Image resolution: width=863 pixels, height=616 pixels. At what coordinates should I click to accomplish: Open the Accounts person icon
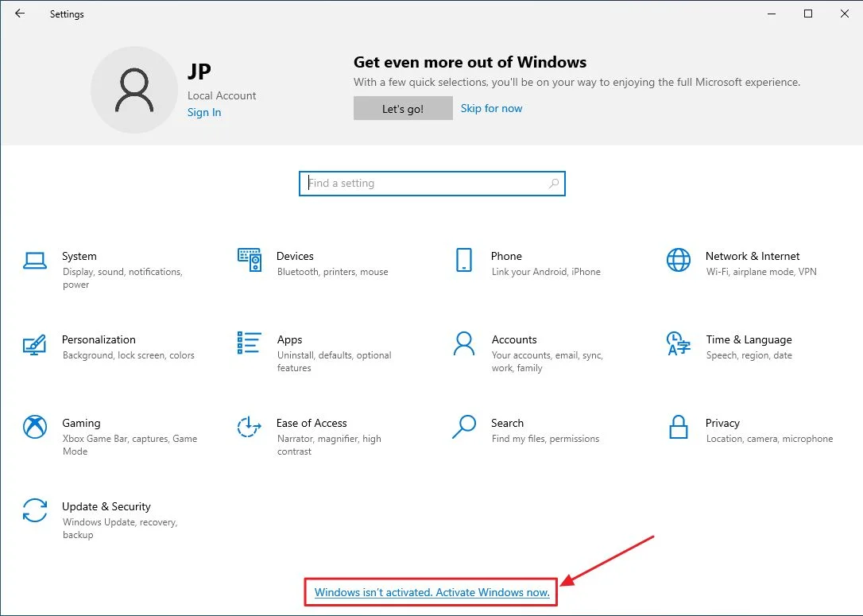tap(464, 343)
